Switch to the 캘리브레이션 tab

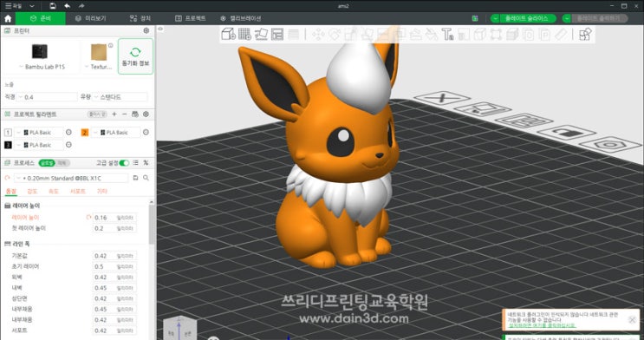(241, 18)
